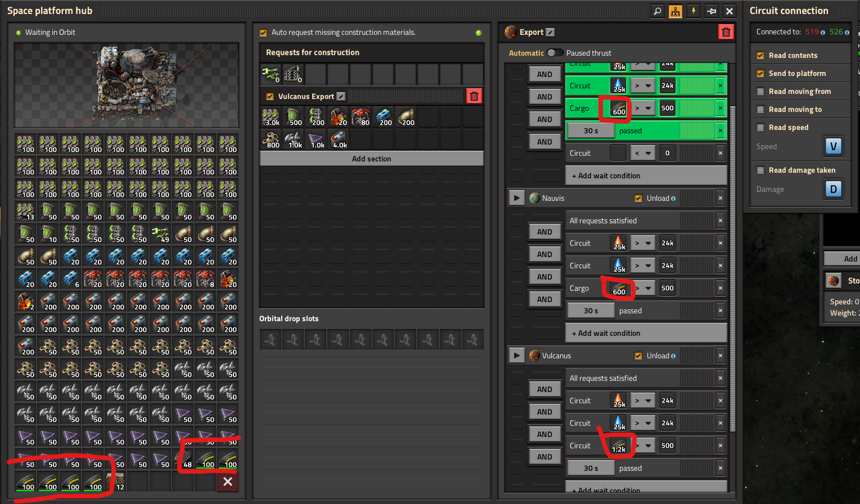Uncheck Send to platform
860x504 pixels.
[760, 73]
